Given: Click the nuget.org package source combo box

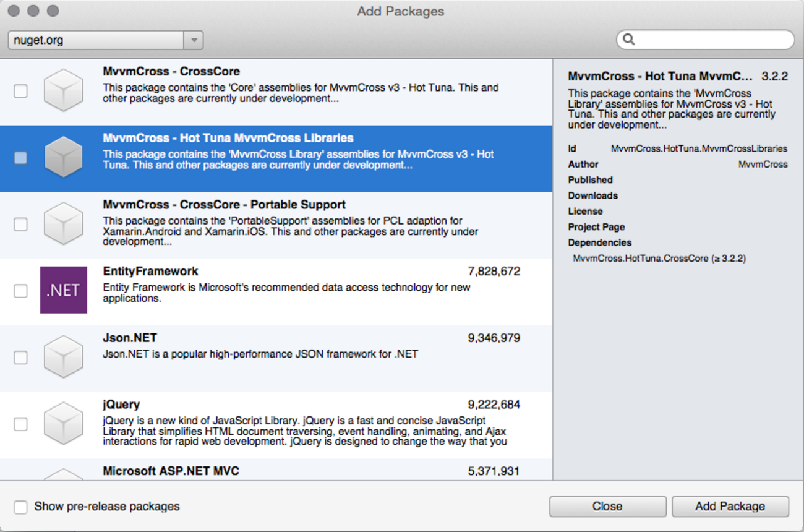Looking at the screenshot, I should (96, 40).
